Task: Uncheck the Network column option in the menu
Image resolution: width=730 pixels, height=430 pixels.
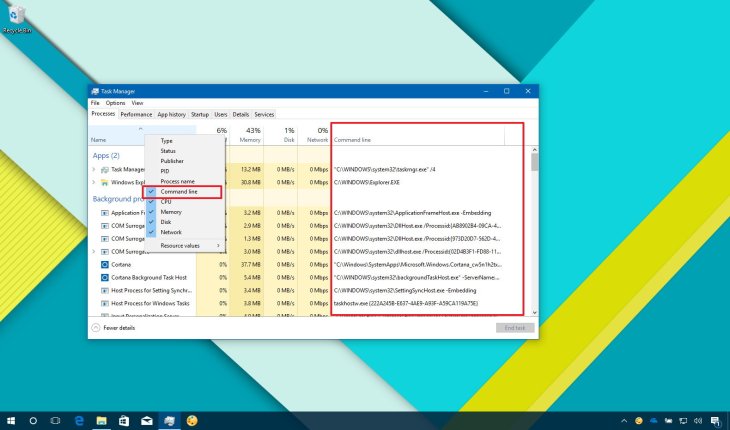Action: (x=185, y=232)
